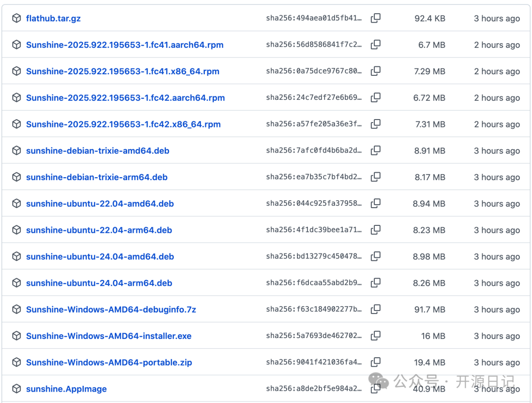Download Sunshine fc42 aarch64 rpm package
The height and width of the screenshot is (403, 532).
pyautogui.click(x=125, y=97)
